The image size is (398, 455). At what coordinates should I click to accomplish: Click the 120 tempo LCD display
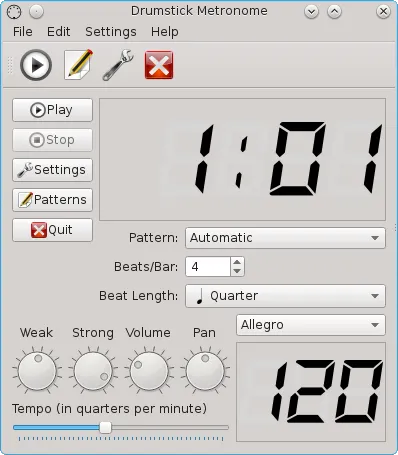[x=311, y=392]
